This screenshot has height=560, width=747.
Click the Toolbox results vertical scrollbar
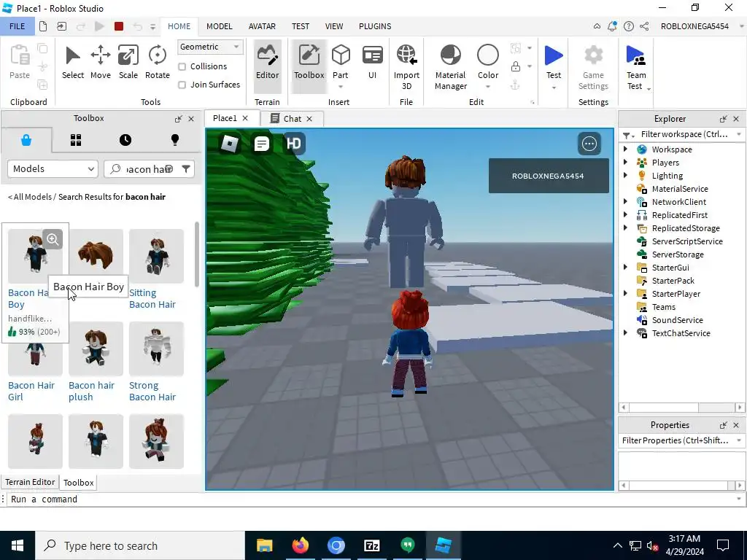coord(197,254)
